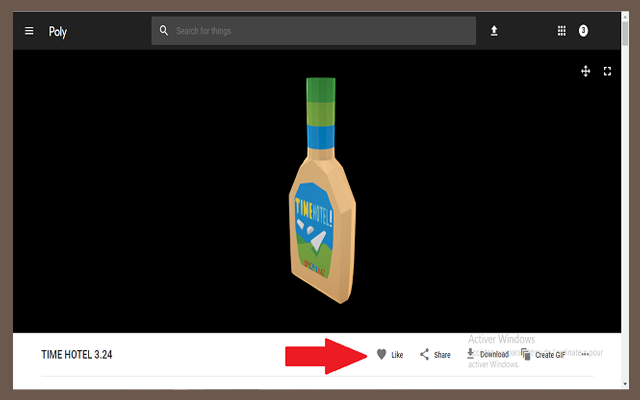Screen dimensions: 640x400
Task: Click the Like label
Action: tap(397, 355)
